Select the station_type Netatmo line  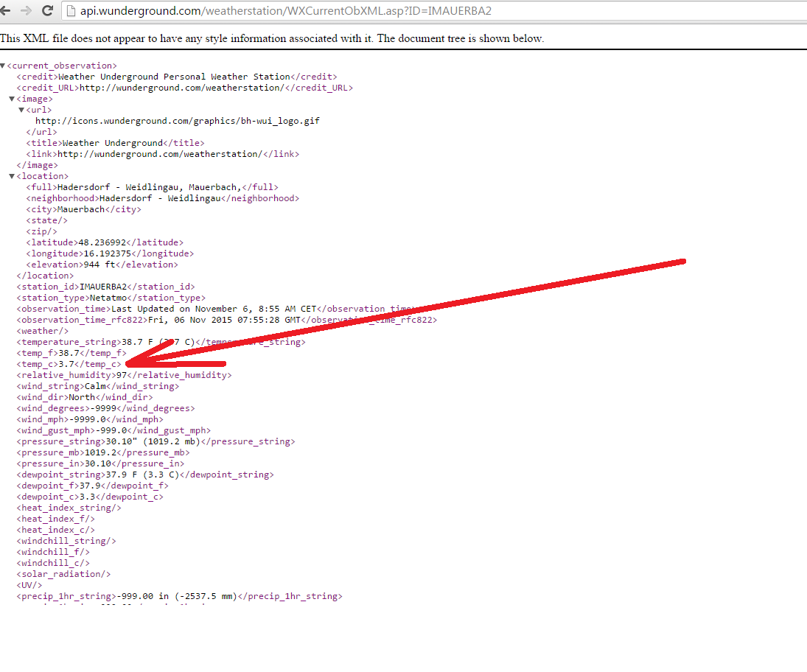[111, 298]
